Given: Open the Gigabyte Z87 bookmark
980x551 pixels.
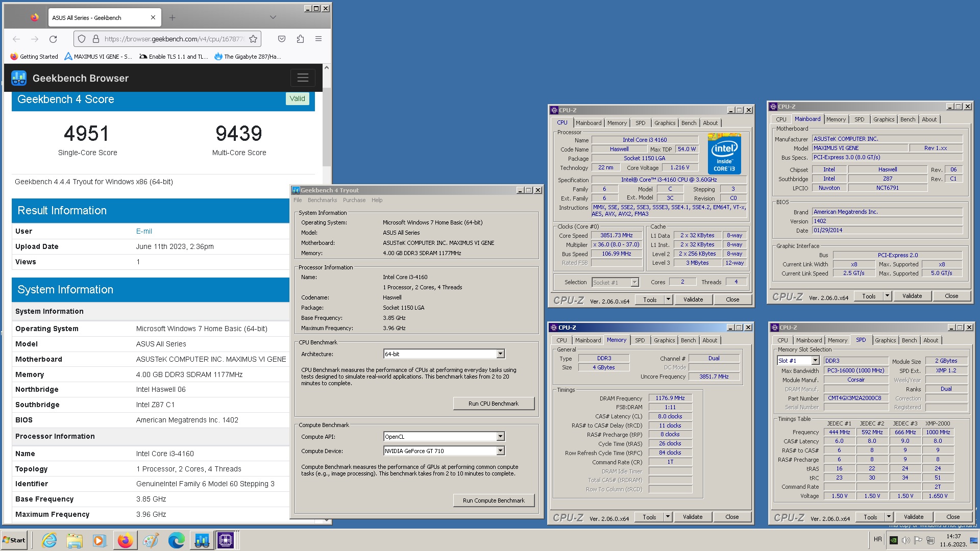Looking at the screenshot, I should coord(248,57).
